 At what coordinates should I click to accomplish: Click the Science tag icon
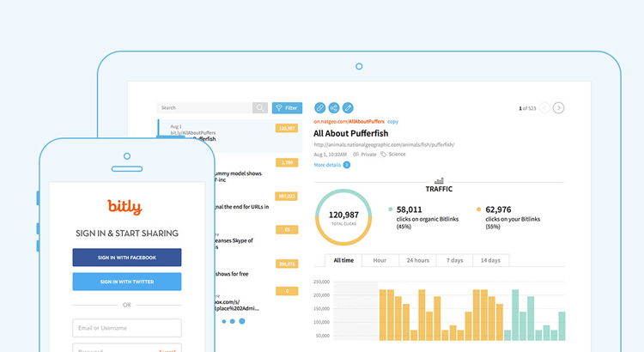pyautogui.click(x=383, y=155)
